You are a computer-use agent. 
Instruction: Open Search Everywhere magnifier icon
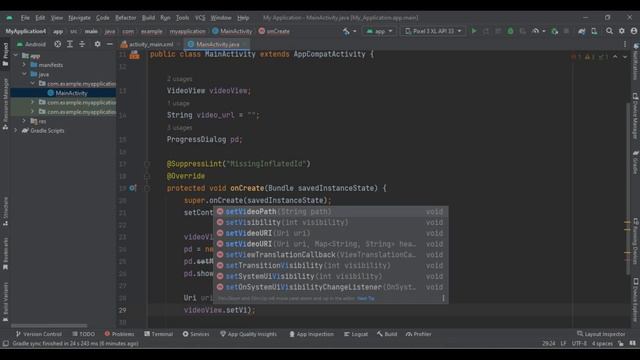coord(609,31)
